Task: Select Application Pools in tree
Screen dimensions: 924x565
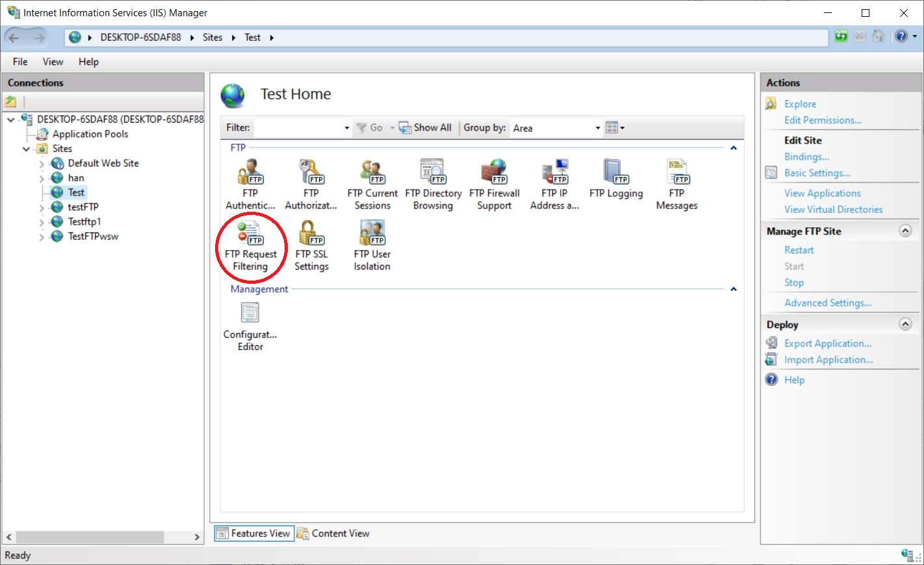Action: pos(90,134)
